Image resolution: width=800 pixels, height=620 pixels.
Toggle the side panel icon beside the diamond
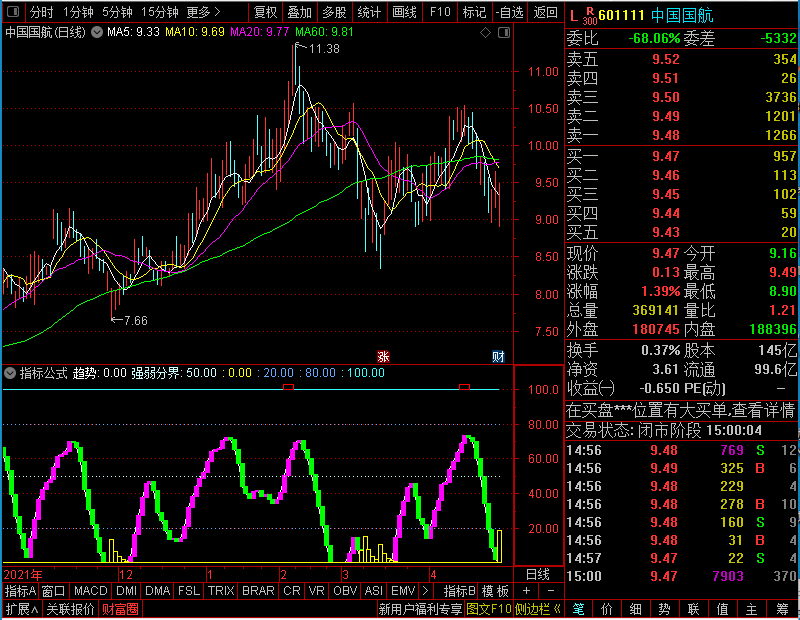pyautogui.click(x=504, y=33)
